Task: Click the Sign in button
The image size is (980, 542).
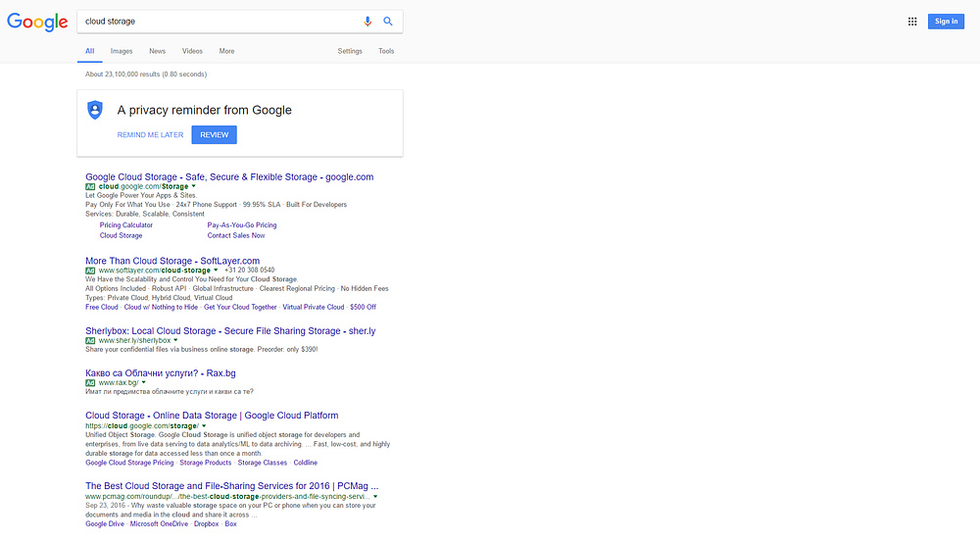Action: tap(946, 22)
